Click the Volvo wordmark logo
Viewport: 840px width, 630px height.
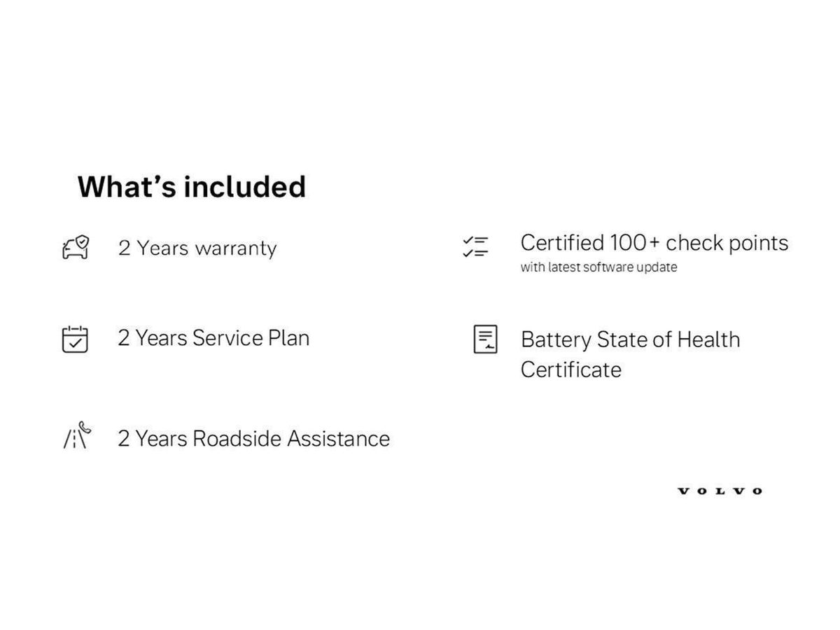(720, 491)
